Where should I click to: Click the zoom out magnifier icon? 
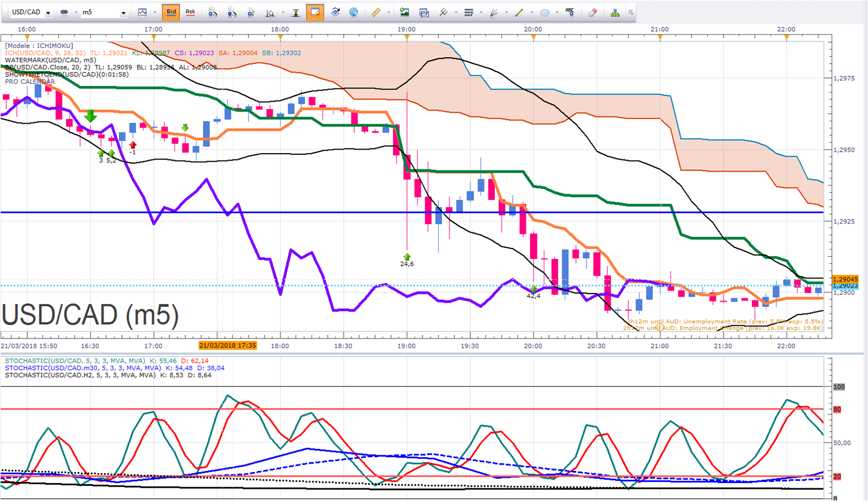click(x=232, y=12)
